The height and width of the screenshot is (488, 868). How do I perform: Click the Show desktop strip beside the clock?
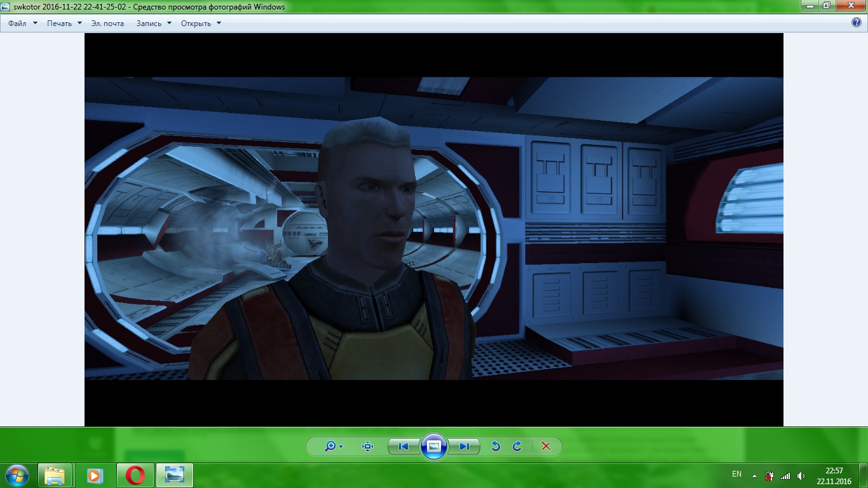pos(863,475)
